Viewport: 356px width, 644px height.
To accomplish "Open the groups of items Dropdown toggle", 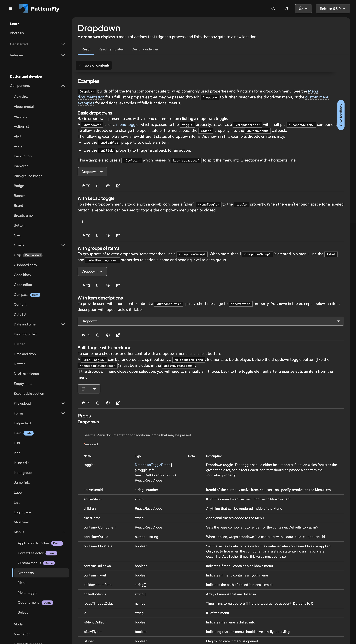I will click(x=92, y=272).
